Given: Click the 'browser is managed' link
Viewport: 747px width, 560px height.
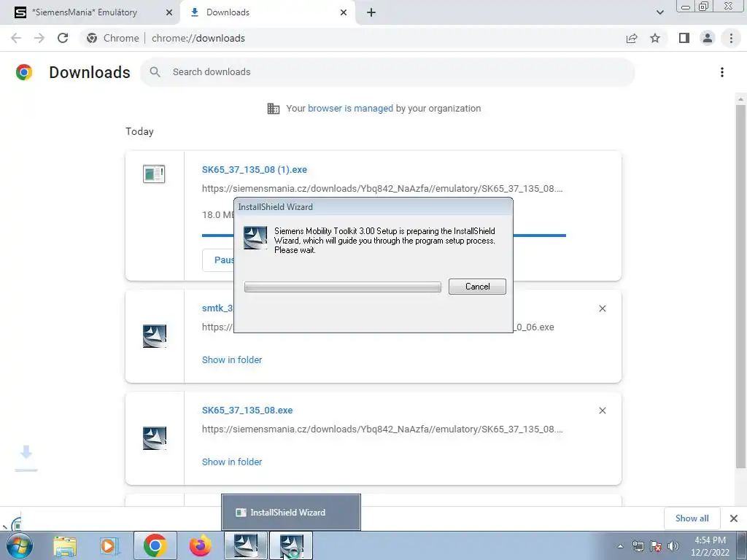Looking at the screenshot, I should (x=350, y=108).
